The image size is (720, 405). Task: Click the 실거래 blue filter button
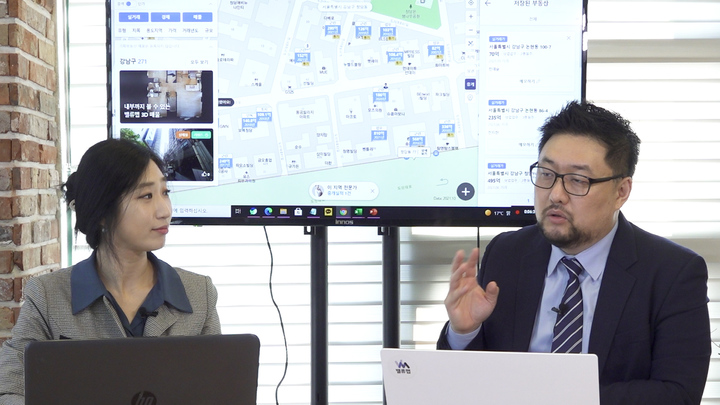[x=134, y=17]
